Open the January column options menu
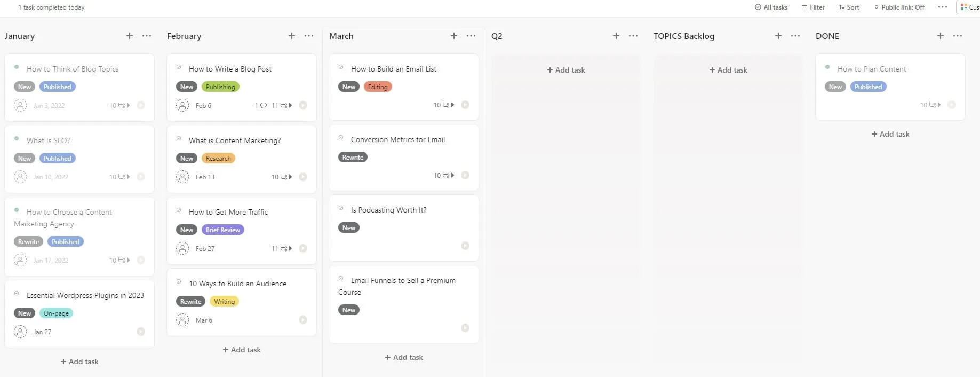This screenshot has width=980, height=377. 146,36
